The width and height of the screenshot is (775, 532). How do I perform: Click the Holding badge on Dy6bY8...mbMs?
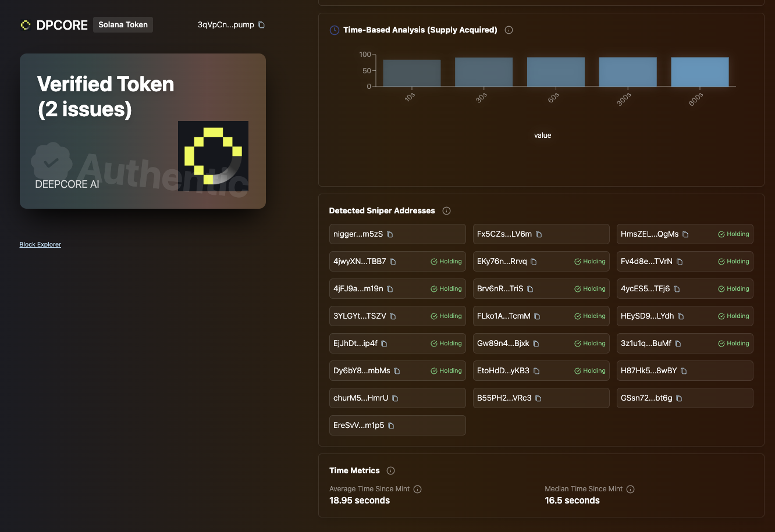[x=446, y=371]
